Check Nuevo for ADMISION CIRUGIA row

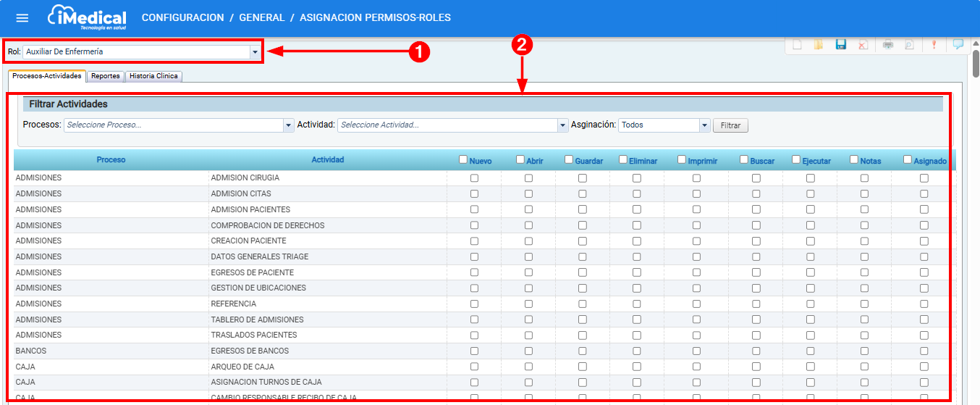pyautogui.click(x=475, y=178)
